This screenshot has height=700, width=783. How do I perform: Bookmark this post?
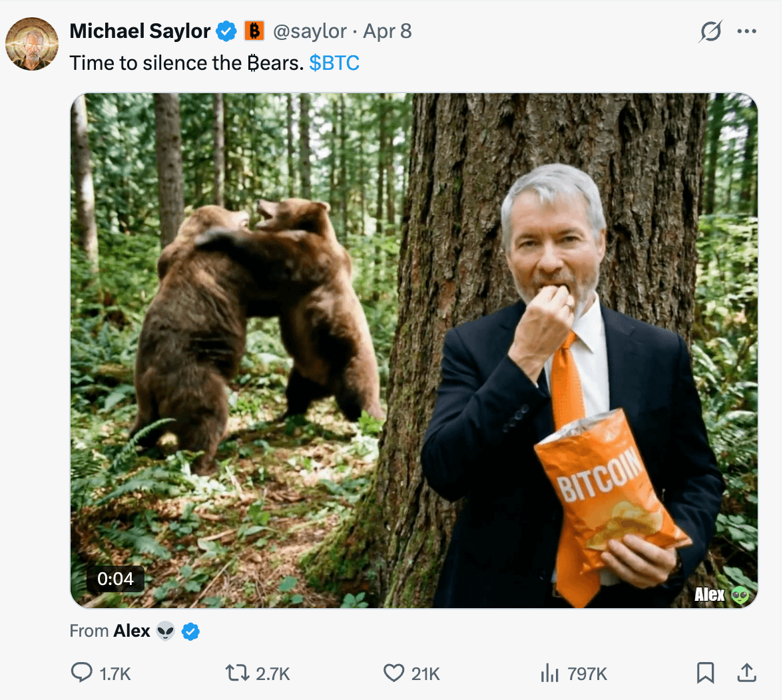pos(705,673)
